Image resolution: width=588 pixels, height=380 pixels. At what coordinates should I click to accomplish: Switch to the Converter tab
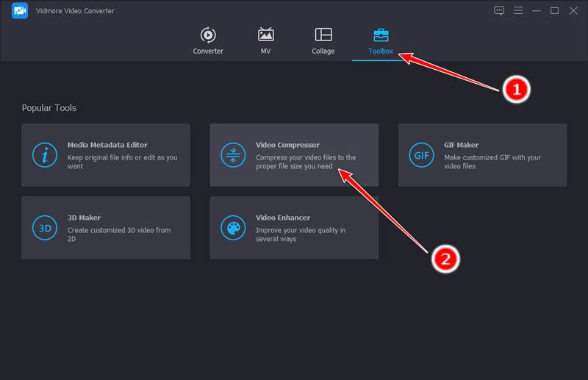[208, 41]
